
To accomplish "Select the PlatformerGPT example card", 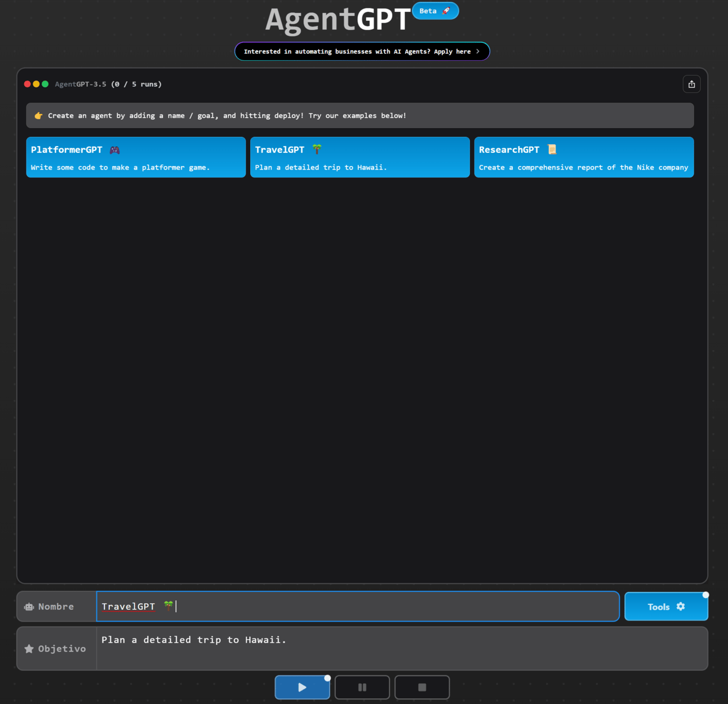I will point(136,157).
